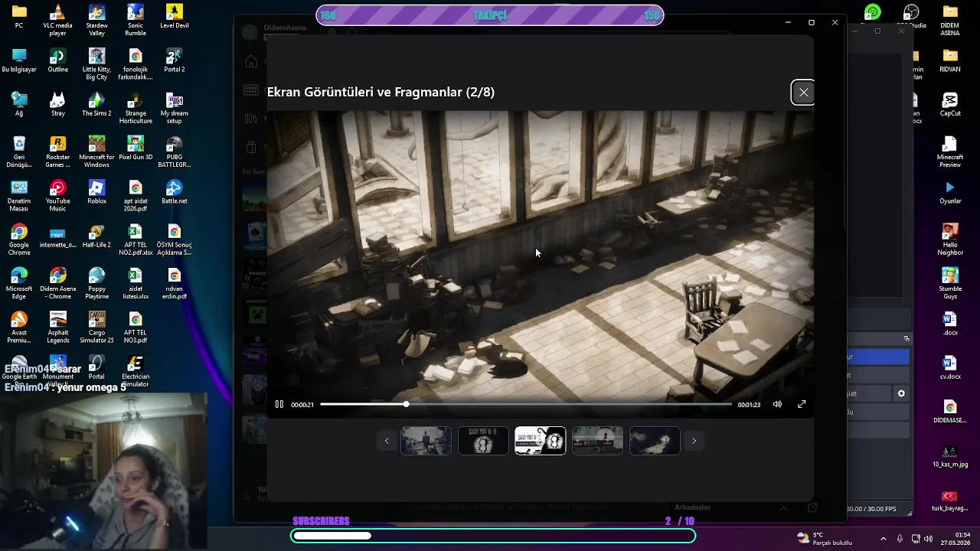Click the blue highlighted button in OBS controls
This screenshot has height=551, width=980.
tap(877, 357)
